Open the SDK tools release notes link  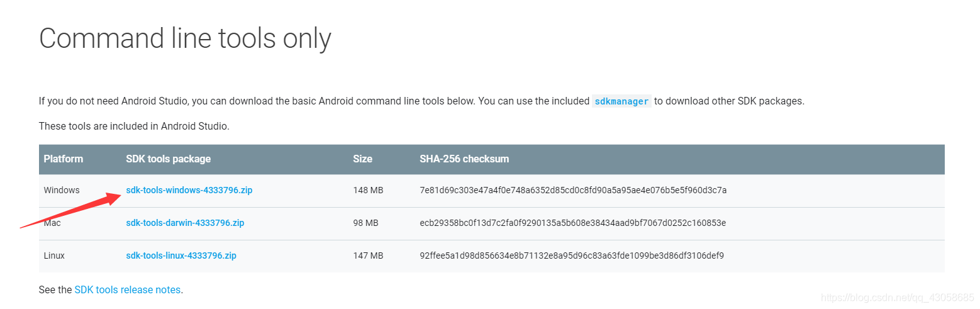coord(127,290)
